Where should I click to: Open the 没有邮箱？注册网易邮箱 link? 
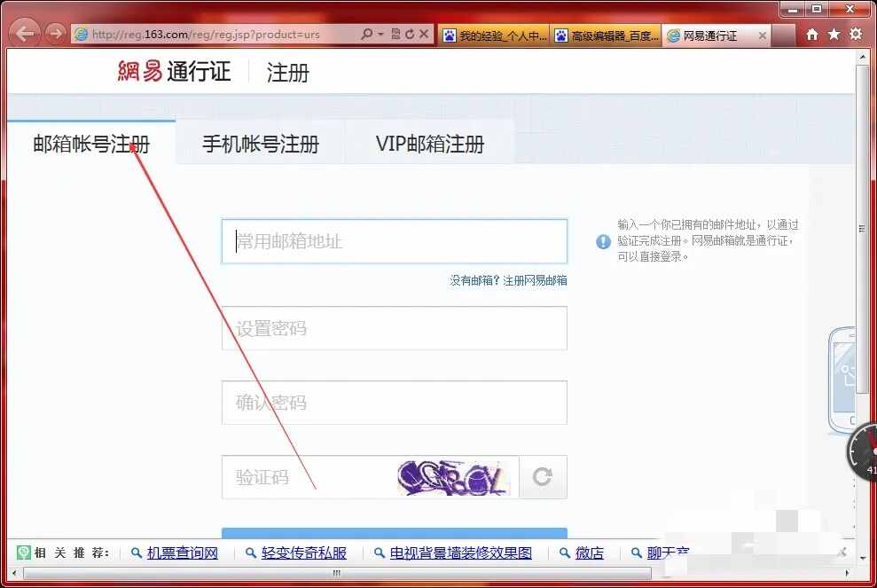tap(508, 280)
